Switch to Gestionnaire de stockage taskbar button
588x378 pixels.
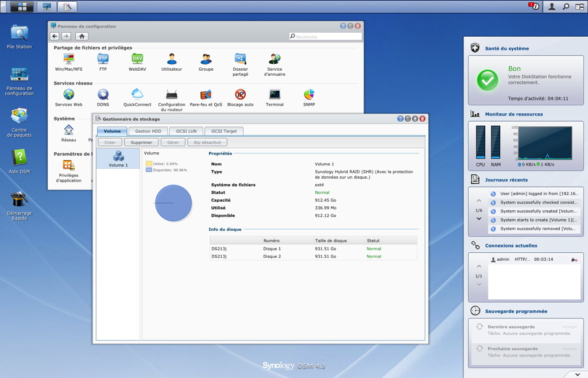(67, 6)
